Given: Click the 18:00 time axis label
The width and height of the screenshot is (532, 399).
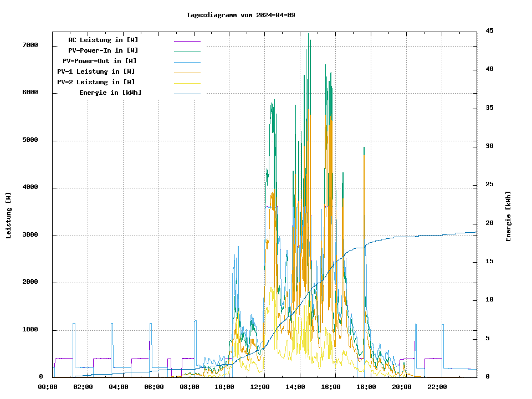Looking at the screenshot, I should [366, 387].
